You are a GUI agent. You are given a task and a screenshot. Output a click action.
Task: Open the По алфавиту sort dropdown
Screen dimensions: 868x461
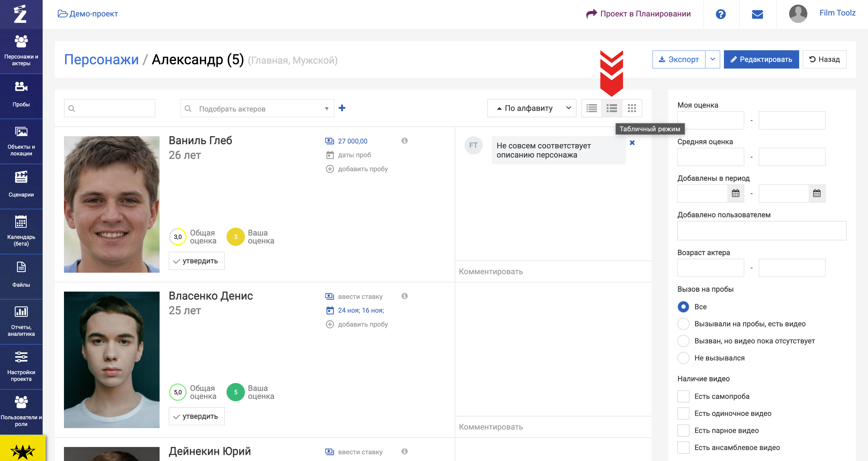[532, 108]
